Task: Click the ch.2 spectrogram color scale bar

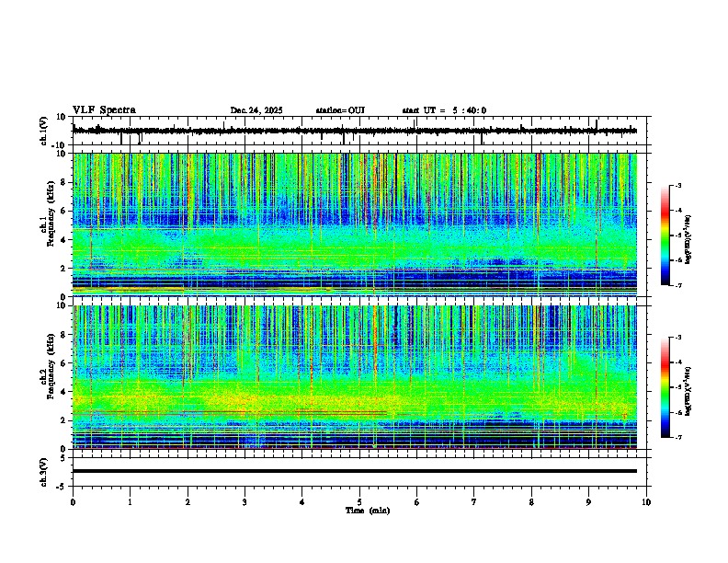Action: (665, 387)
